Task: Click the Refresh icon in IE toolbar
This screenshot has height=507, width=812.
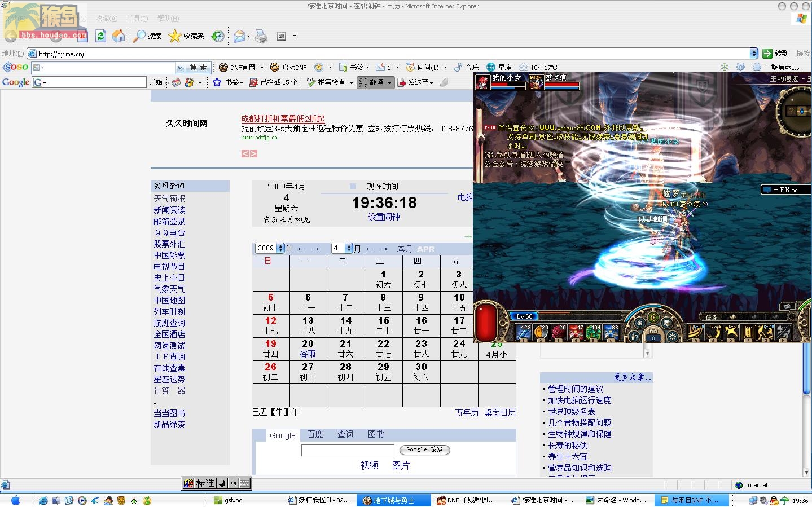Action: 100,36
